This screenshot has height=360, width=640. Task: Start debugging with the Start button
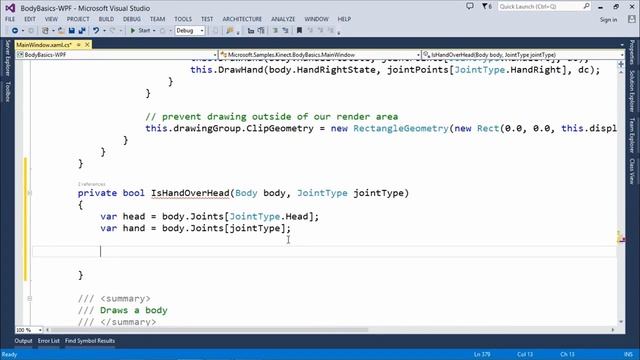140,31
